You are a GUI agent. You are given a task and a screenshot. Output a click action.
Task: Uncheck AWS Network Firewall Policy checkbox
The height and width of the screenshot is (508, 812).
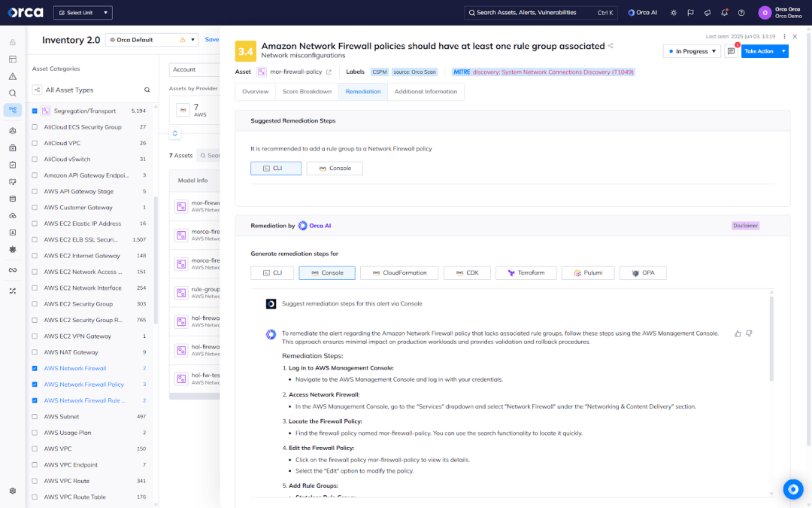35,385
